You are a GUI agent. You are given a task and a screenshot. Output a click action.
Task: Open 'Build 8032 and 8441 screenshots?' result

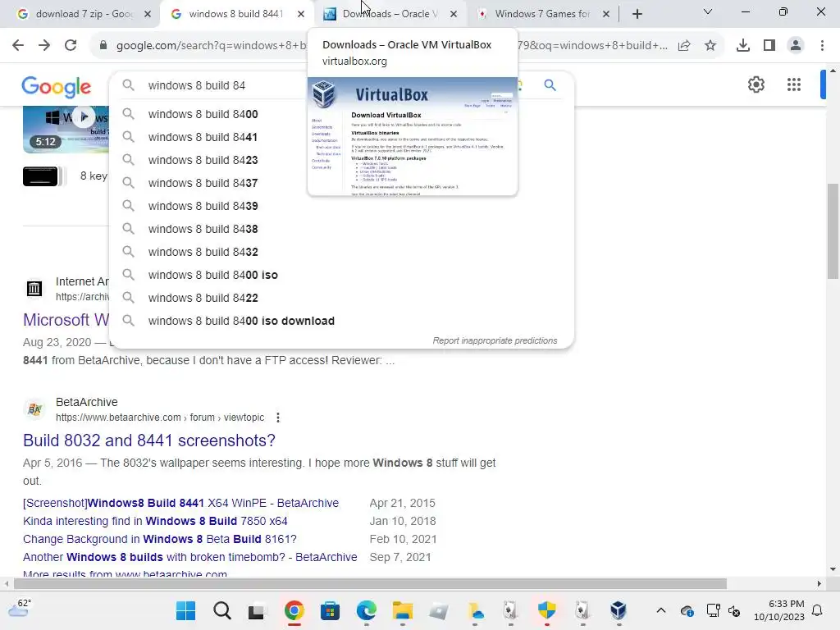[x=149, y=441]
